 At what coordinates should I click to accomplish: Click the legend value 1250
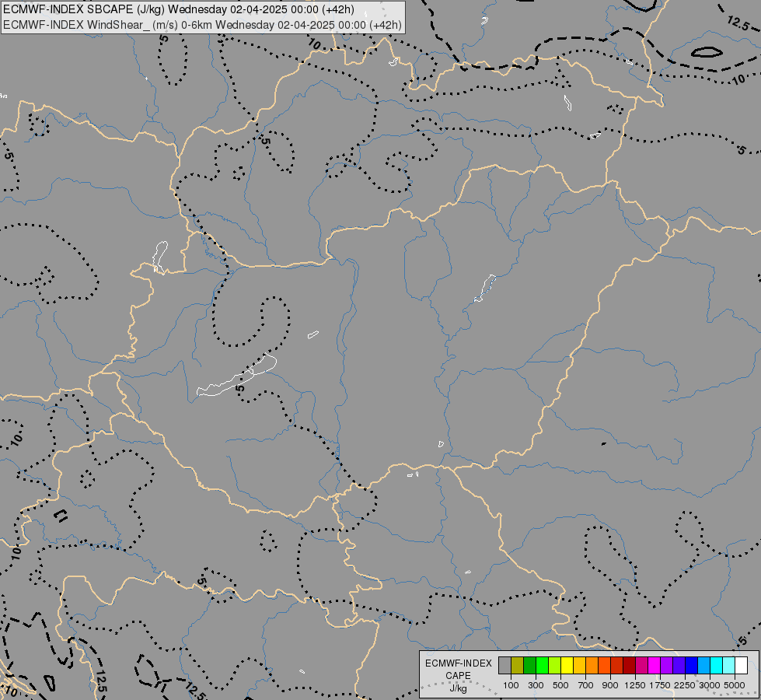635,685
